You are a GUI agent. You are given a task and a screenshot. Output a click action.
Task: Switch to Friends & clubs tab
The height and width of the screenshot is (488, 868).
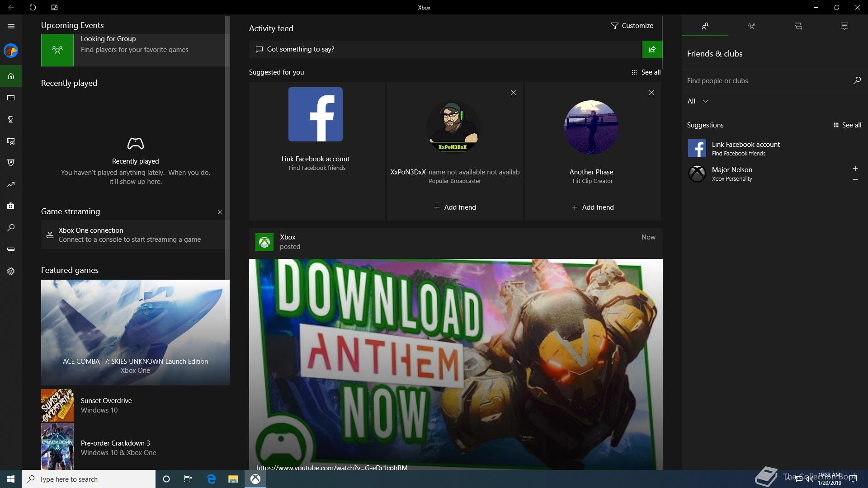(x=705, y=26)
